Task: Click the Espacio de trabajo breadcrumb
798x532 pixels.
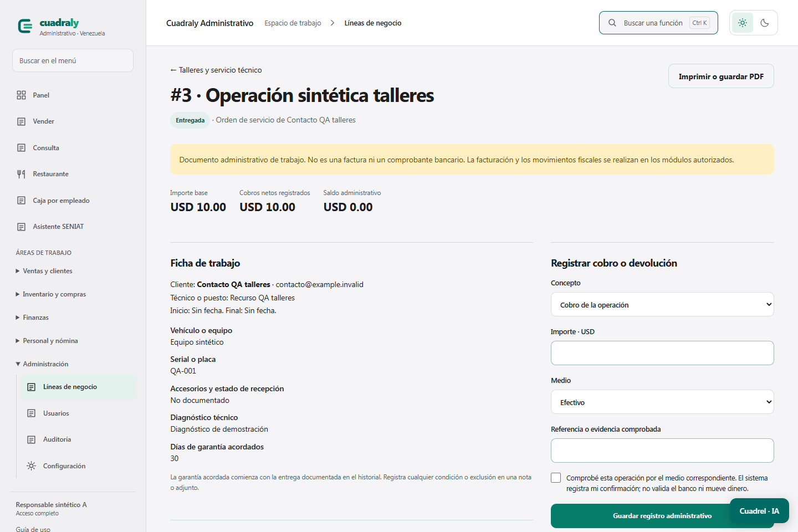Action: click(x=293, y=23)
